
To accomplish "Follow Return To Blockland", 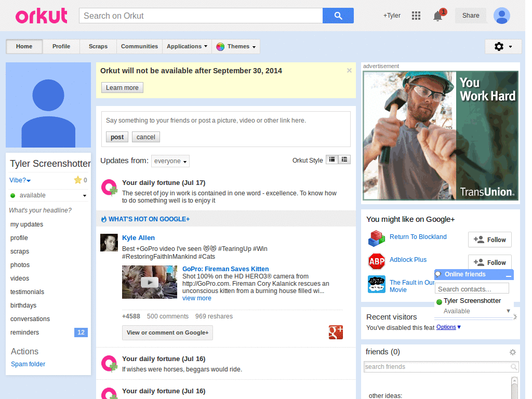I will pos(489,240).
